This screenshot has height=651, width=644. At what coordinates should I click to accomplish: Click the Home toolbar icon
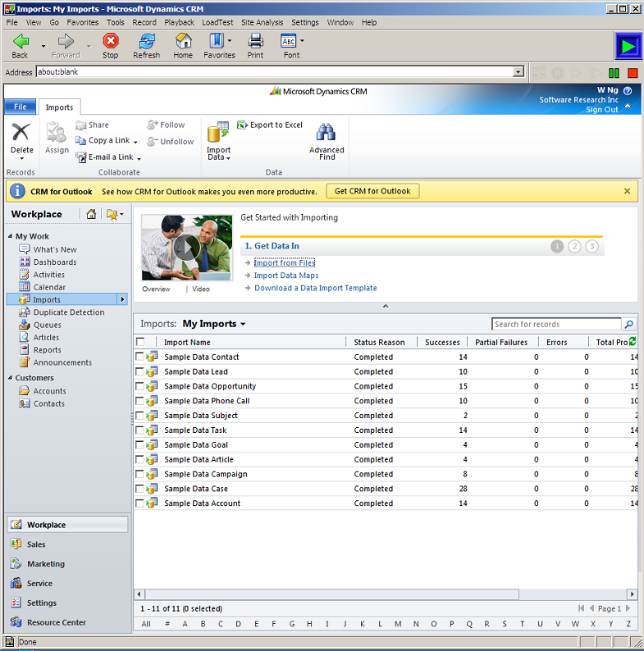[183, 41]
